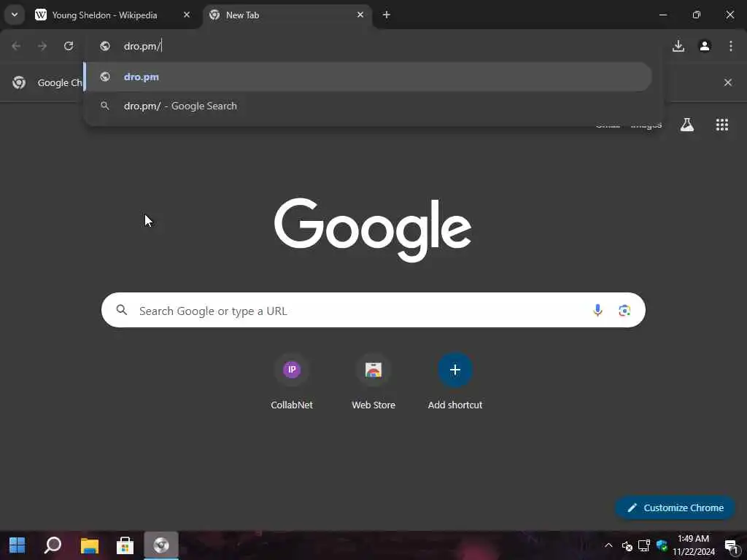Open the Windows Start menu

click(x=18, y=545)
